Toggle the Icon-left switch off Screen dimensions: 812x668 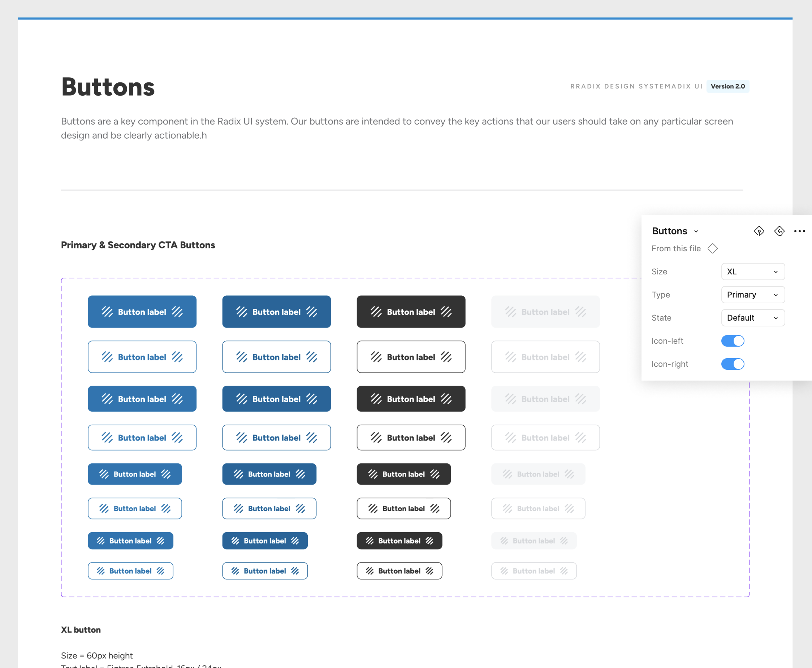[732, 341]
